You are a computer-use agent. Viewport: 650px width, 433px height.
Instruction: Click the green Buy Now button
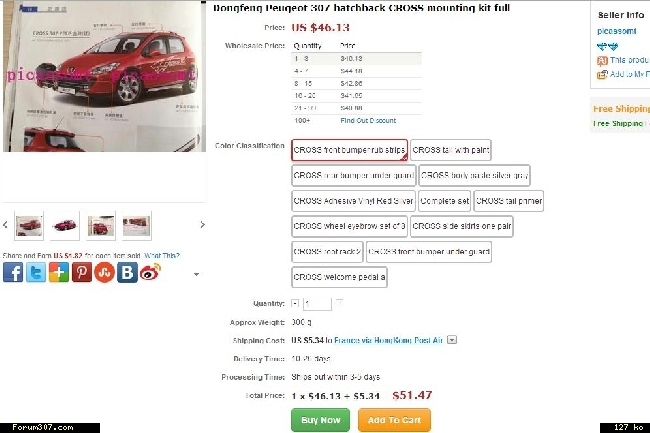coord(320,420)
